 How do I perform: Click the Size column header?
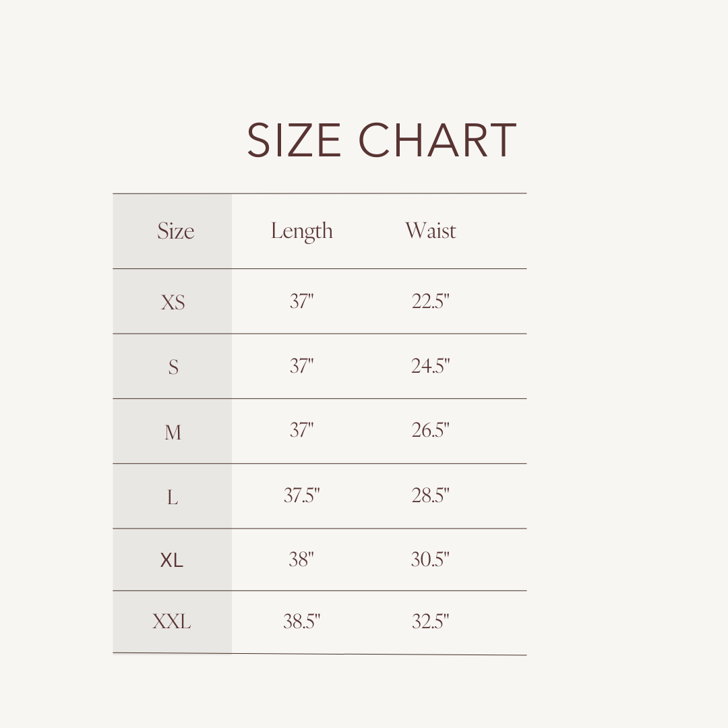click(x=175, y=231)
